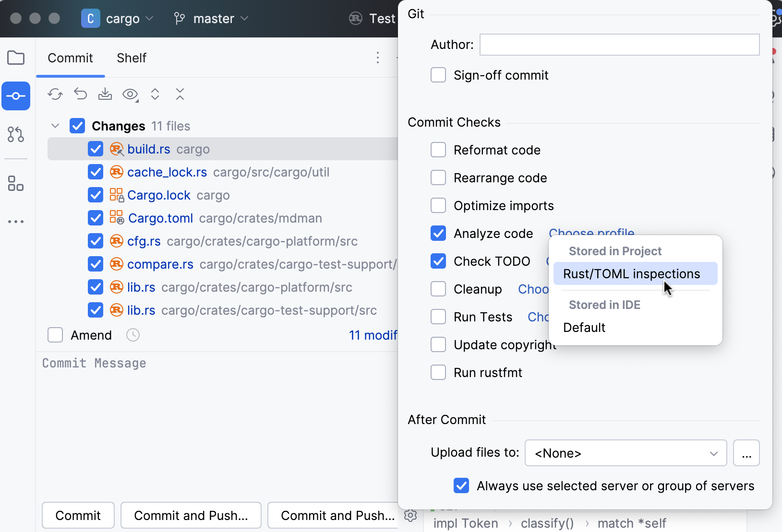782x532 pixels.
Task: Select lib.rs in cargo-test-support/src
Action: coord(223,310)
